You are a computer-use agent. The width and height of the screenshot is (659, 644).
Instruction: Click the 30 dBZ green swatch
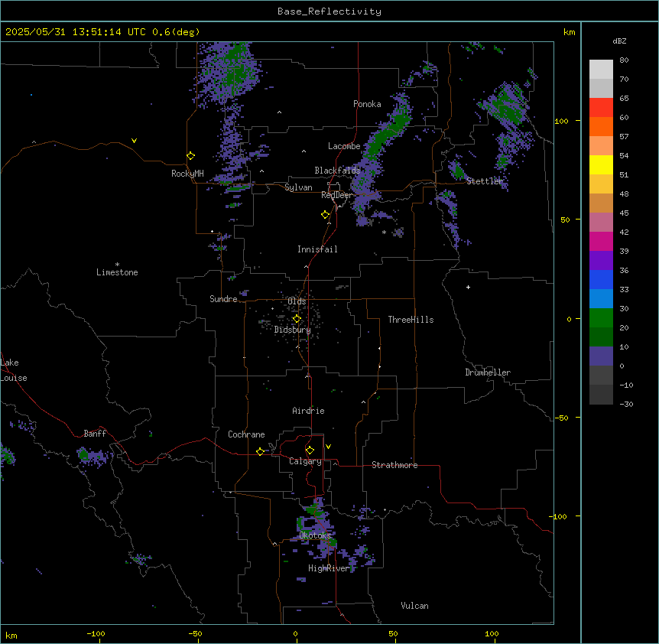click(601, 318)
